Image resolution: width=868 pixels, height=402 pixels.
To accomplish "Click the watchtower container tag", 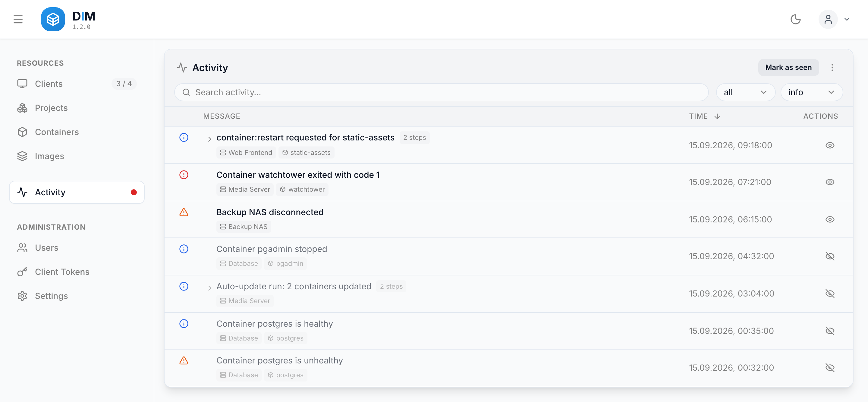I will click(x=302, y=189).
